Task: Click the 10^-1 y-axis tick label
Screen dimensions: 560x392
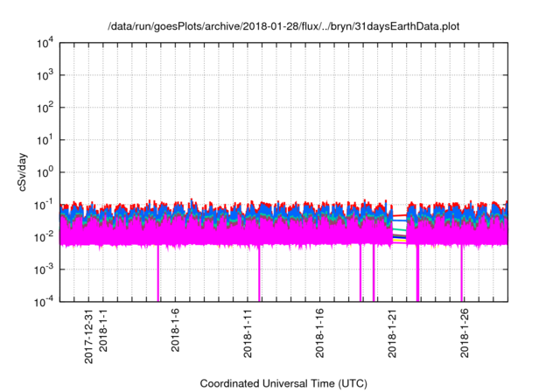Action: click(x=45, y=206)
